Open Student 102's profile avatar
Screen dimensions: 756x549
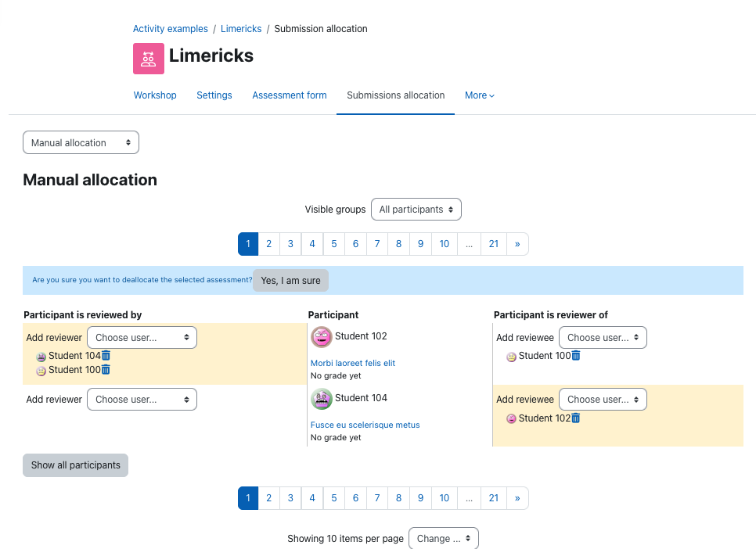322,337
